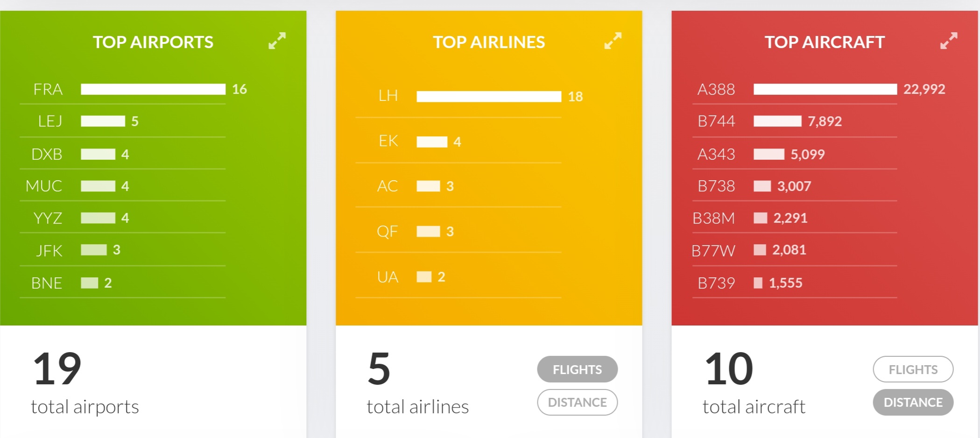This screenshot has height=438, width=980.
Task: Click the UA airline bar
Action: click(x=424, y=277)
